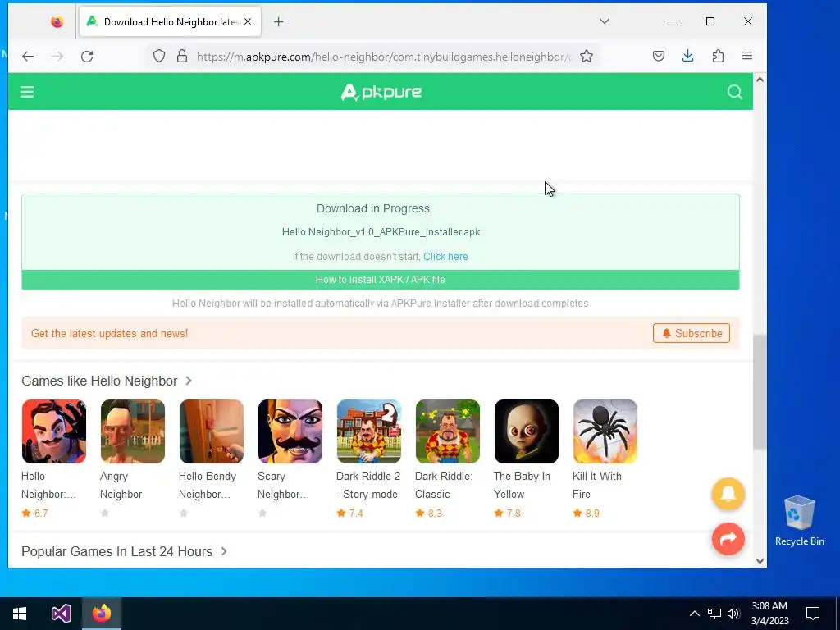Viewport: 840px width, 630px height.
Task: Click the Firefox View pinned icon
Action: [57, 22]
